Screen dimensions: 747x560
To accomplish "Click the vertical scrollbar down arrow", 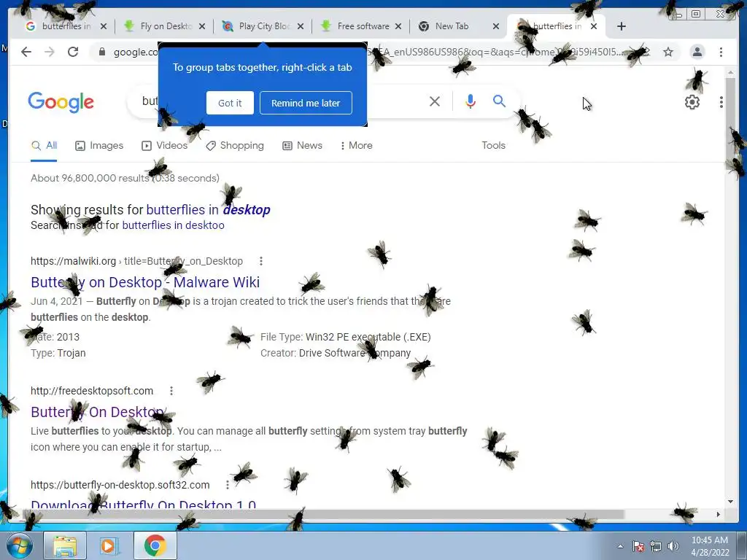I will pyautogui.click(x=730, y=502).
